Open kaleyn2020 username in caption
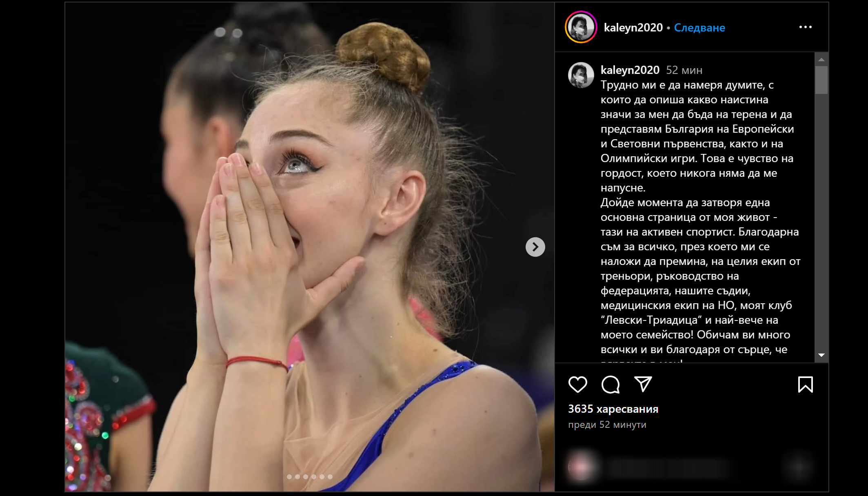Viewport: 868px width, 496px height. 630,70
